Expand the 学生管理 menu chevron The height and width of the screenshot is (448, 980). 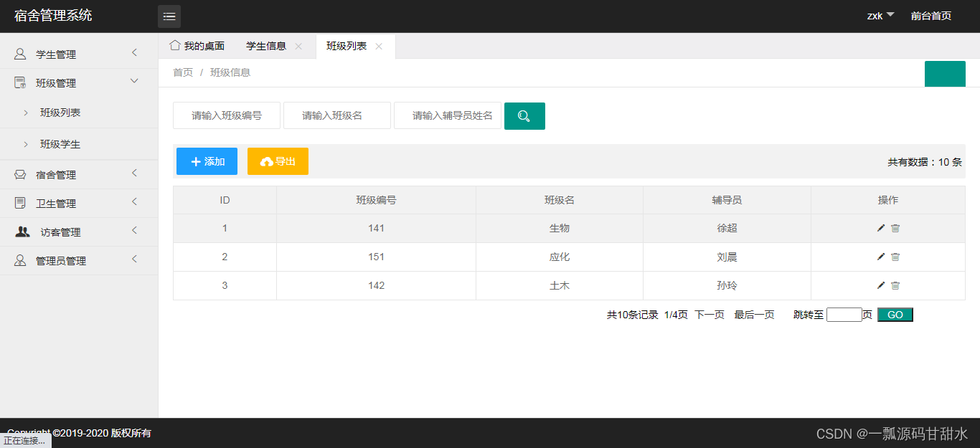tap(134, 52)
